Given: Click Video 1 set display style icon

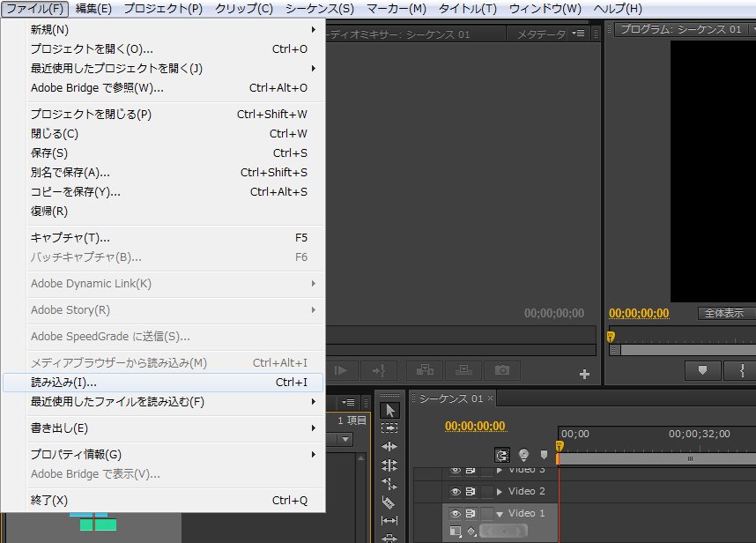Looking at the screenshot, I should (x=456, y=531).
